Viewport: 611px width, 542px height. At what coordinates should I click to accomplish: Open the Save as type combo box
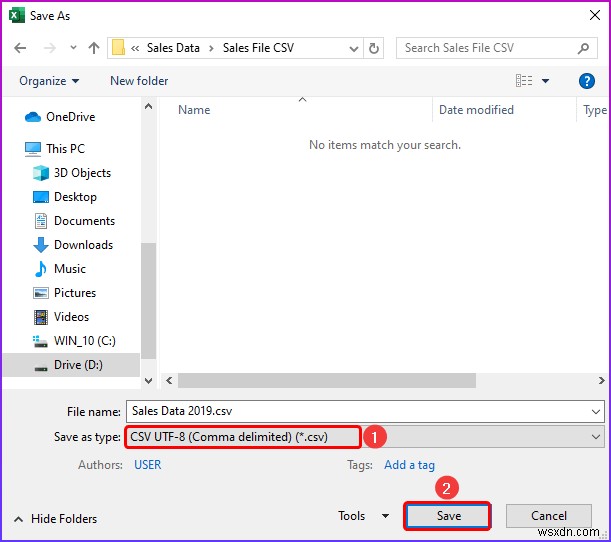coord(365,437)
